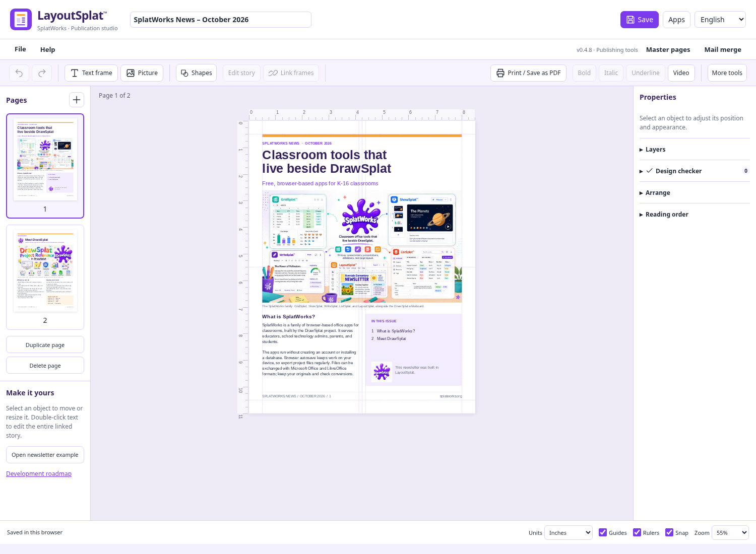Open the English language dropdown
This screenshot has width=756, height=554.
[720, 20]
